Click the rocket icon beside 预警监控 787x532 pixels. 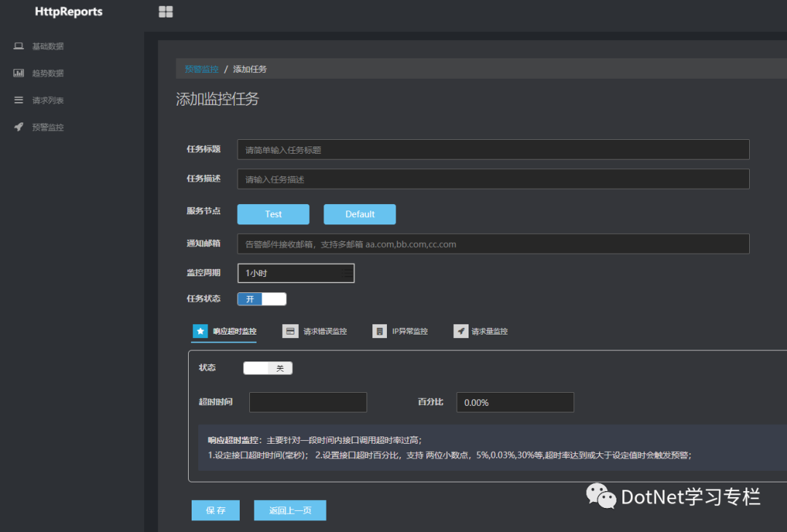click(x=18, y=127)
